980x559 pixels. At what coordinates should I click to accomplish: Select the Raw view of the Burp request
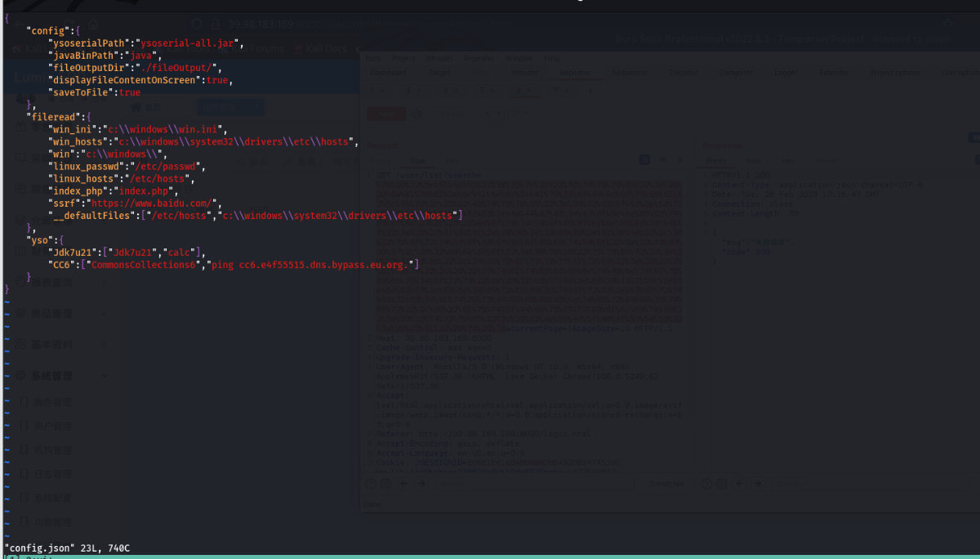coord(417,161)
